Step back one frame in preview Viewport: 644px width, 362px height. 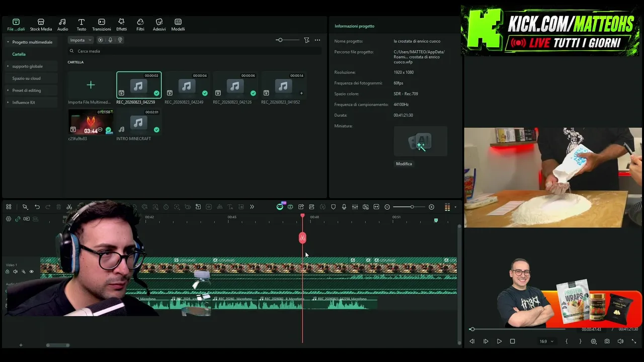472,341
